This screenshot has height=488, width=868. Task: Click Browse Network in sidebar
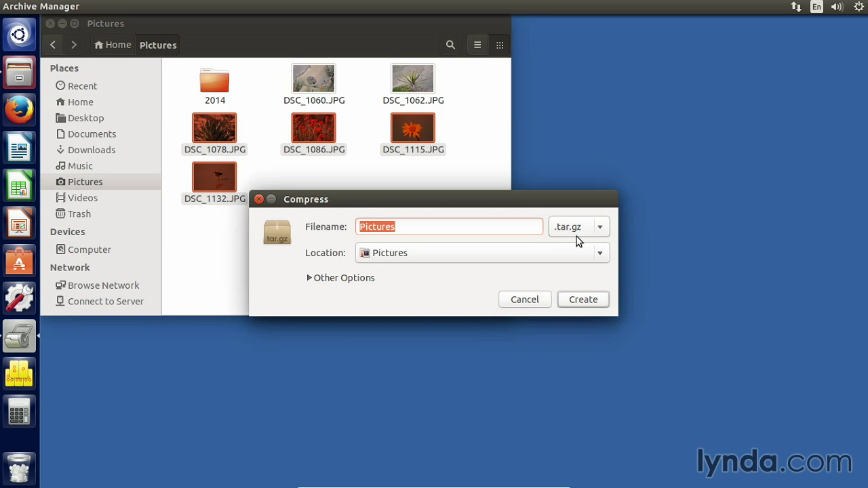(x=100, y=285)
